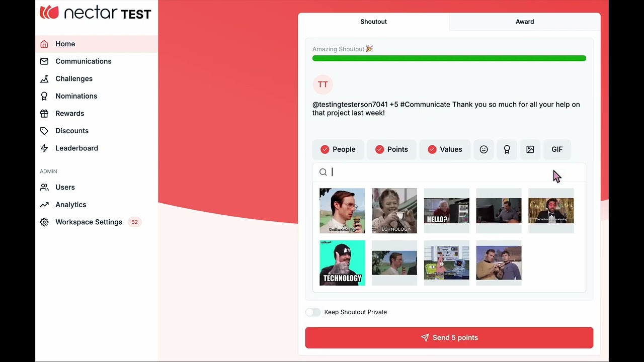The image size is (644, 362).
Task: Click the Nominations ribbon icon in sidebar
Action: pyautogui.click(x=44, y=96)
